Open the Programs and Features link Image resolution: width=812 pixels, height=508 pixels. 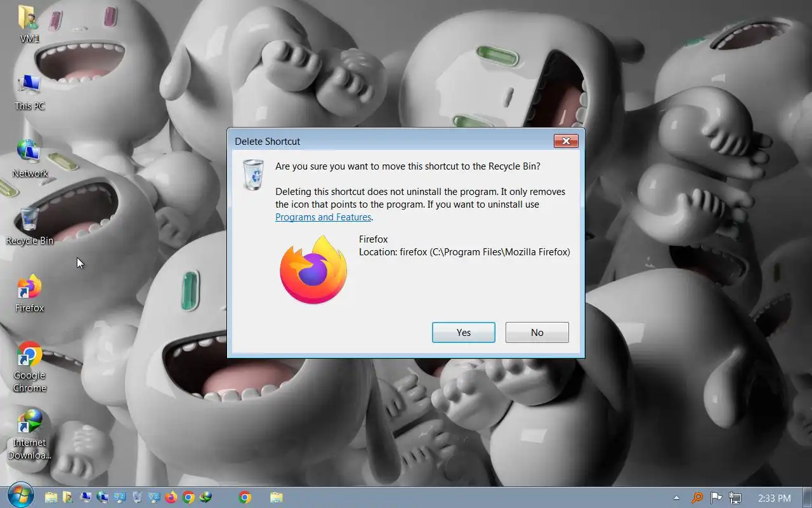(323, 217)
